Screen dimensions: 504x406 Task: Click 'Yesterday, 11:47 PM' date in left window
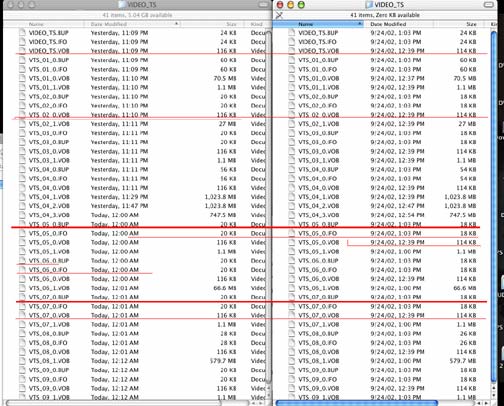pos(119,206)
